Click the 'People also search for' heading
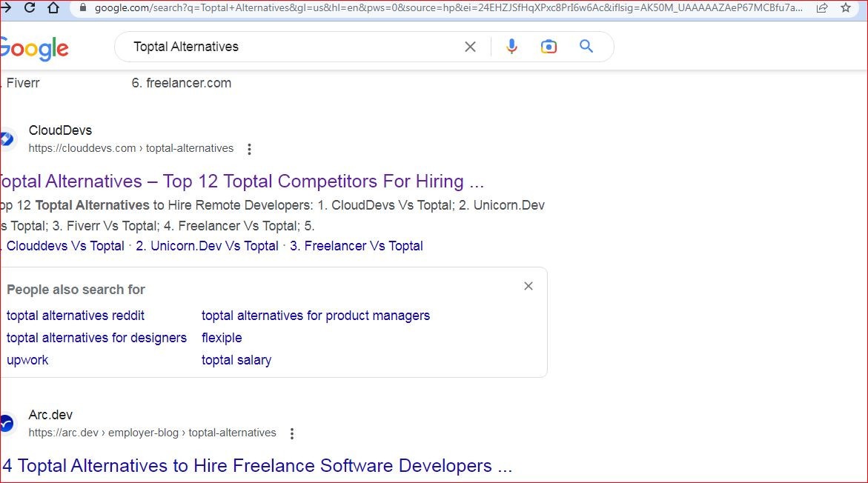868x483 pixels. [x=76, y=290]
